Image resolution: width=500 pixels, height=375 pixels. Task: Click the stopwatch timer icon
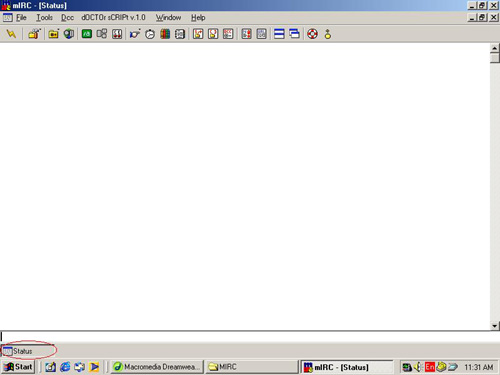pos(150,34)
